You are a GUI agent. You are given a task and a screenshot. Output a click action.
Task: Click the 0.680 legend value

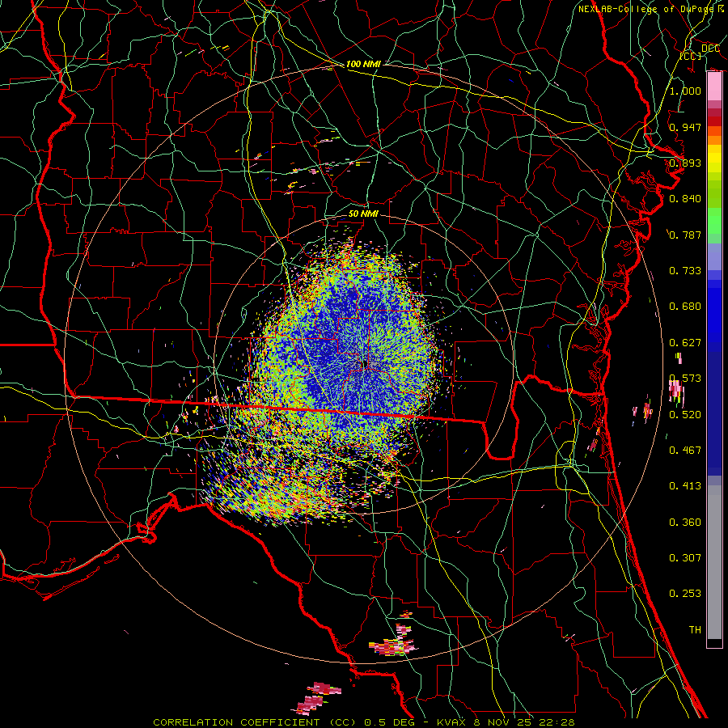tap(685, 307)
